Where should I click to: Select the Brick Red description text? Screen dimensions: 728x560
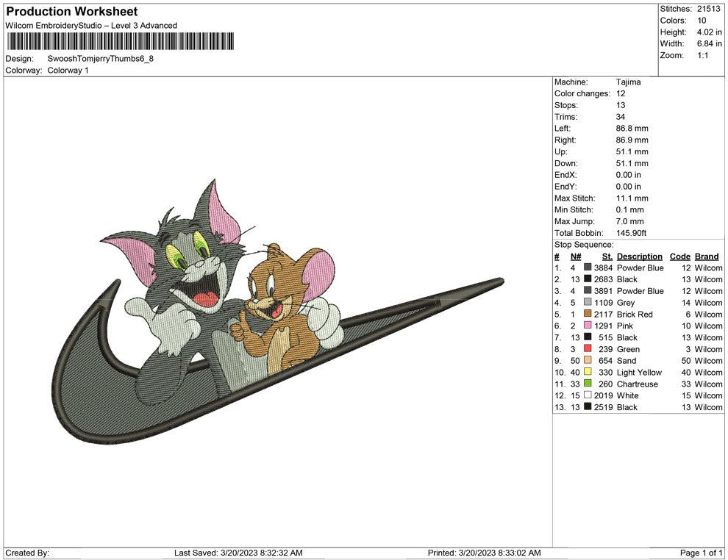pos(635,314)
